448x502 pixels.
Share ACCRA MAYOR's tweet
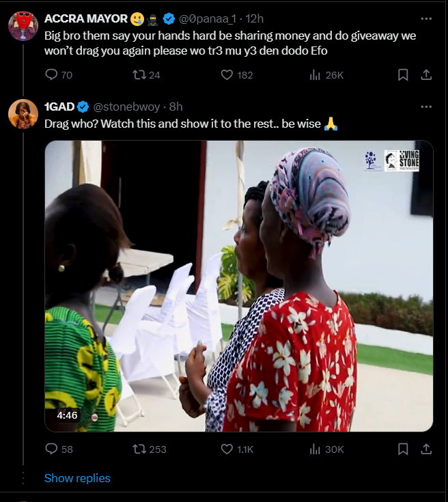425,74
